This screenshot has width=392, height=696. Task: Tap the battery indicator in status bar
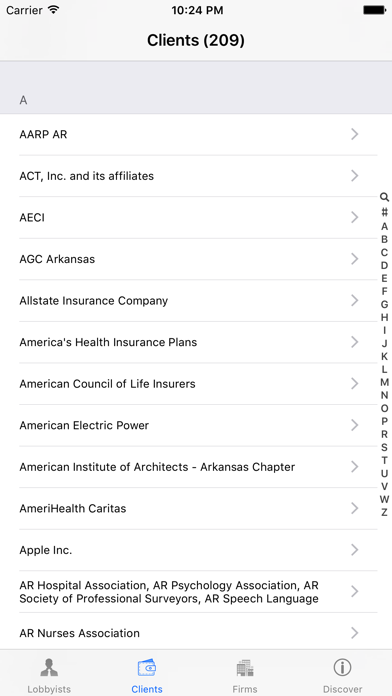click(x=374, y=10)
